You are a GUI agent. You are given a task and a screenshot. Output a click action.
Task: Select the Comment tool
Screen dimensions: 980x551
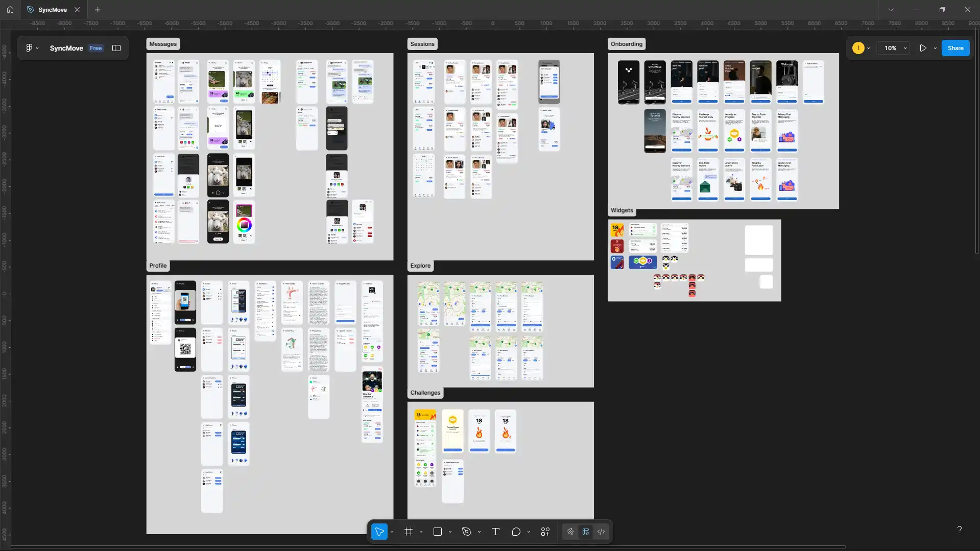click(x=516, y=532)
